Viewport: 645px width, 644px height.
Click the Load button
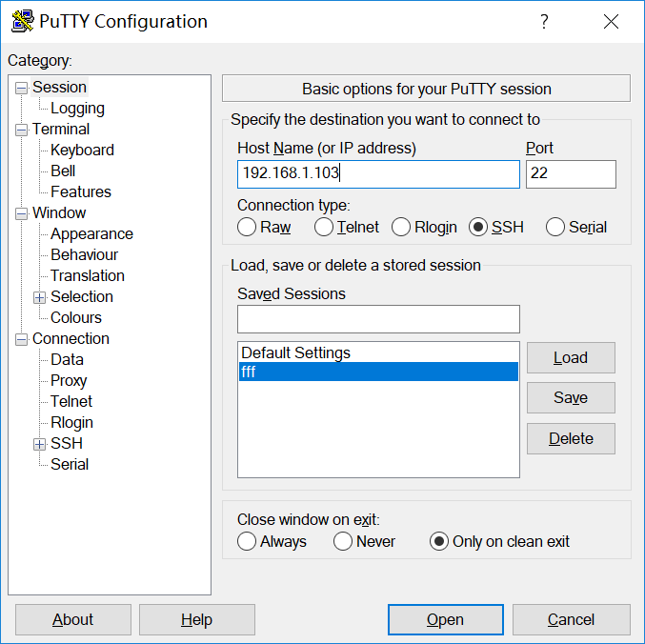pos(571,358)
